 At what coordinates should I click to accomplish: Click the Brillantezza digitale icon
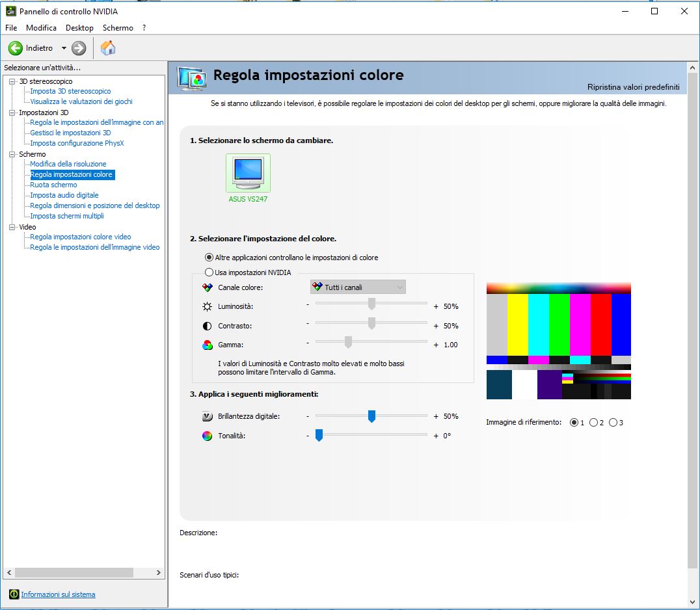207,416
